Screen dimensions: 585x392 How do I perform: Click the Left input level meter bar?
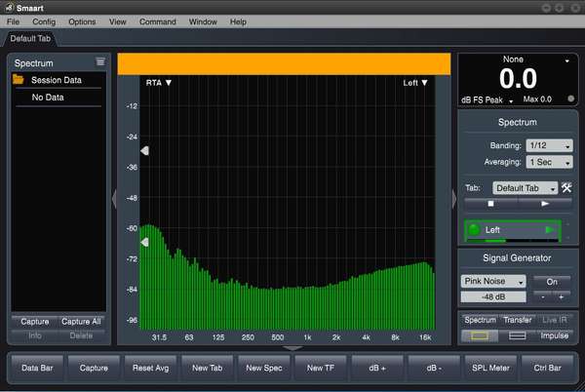tap(513, 241)
